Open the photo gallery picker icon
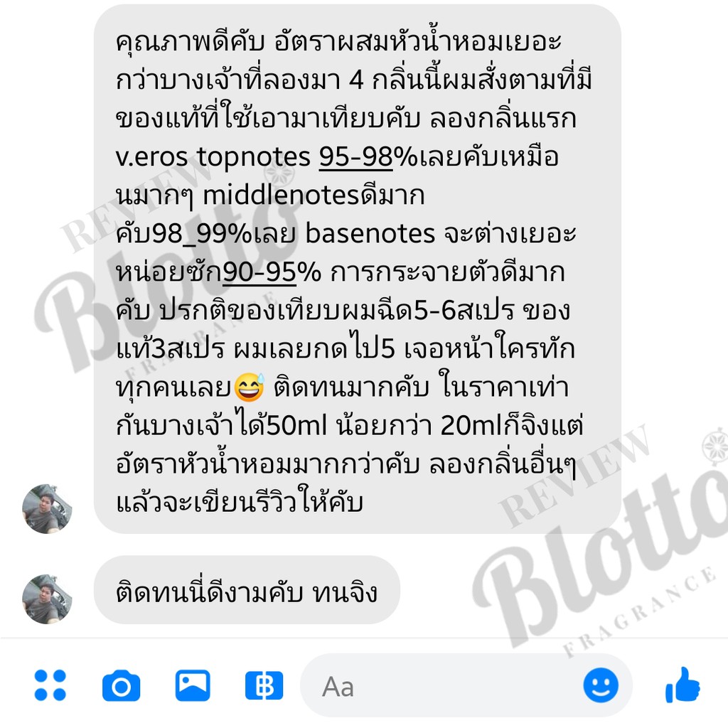The height and width of the screenshot is (728, 728). click(193, 685)
